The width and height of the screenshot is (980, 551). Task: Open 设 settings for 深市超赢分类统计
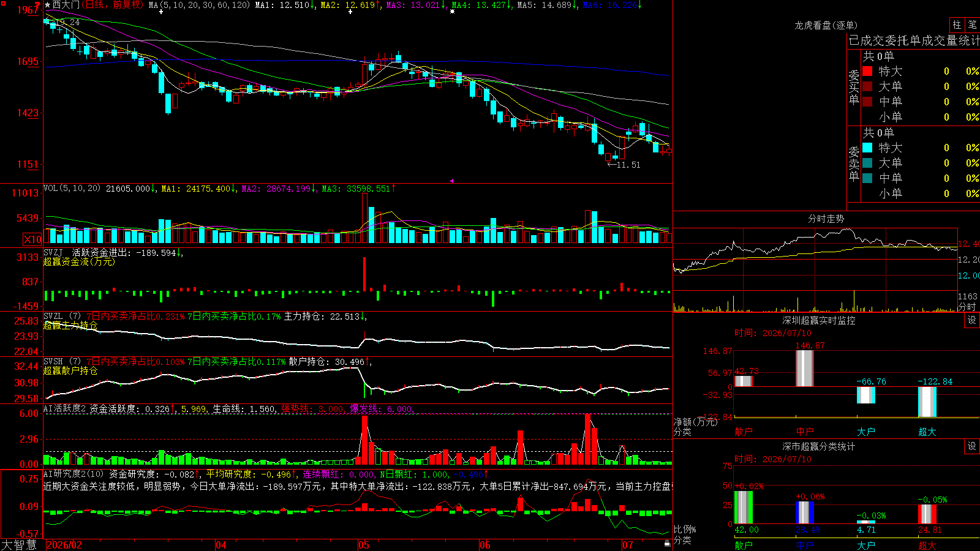(972, 446)
